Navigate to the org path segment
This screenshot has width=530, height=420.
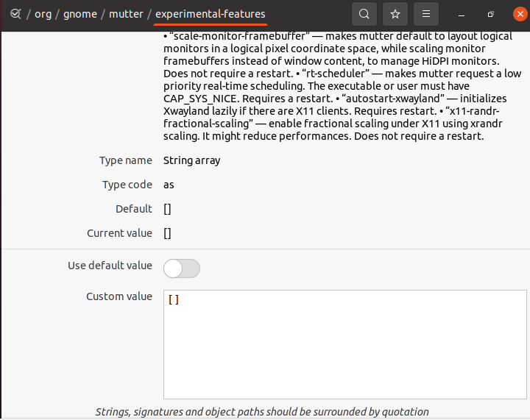(43, 14)
